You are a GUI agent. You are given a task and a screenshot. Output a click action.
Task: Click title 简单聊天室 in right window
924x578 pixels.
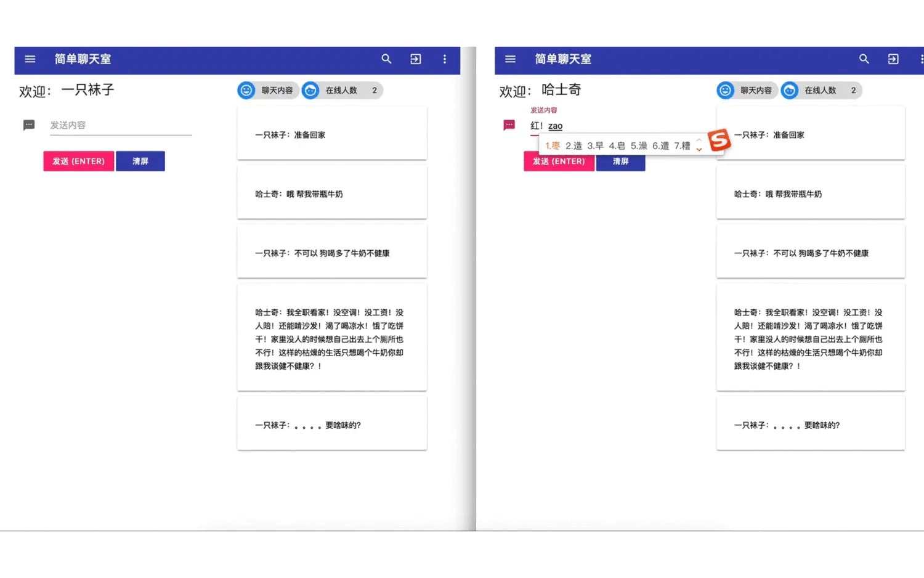563,59
